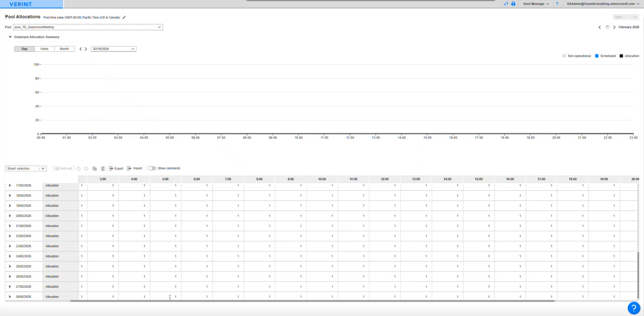This screenshot has height=316, width=644.
Task: Open the Send Message dropdown
Action: coord(536,4)
